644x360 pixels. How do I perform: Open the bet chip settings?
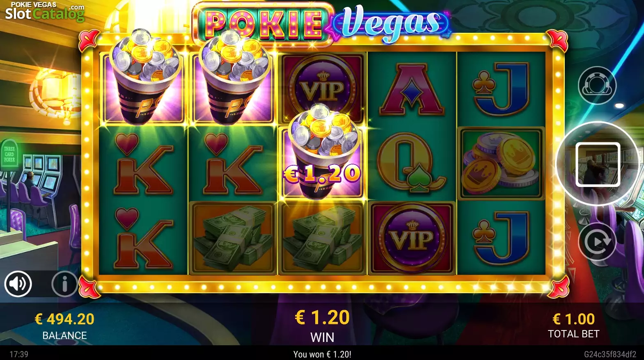point(597,85)
